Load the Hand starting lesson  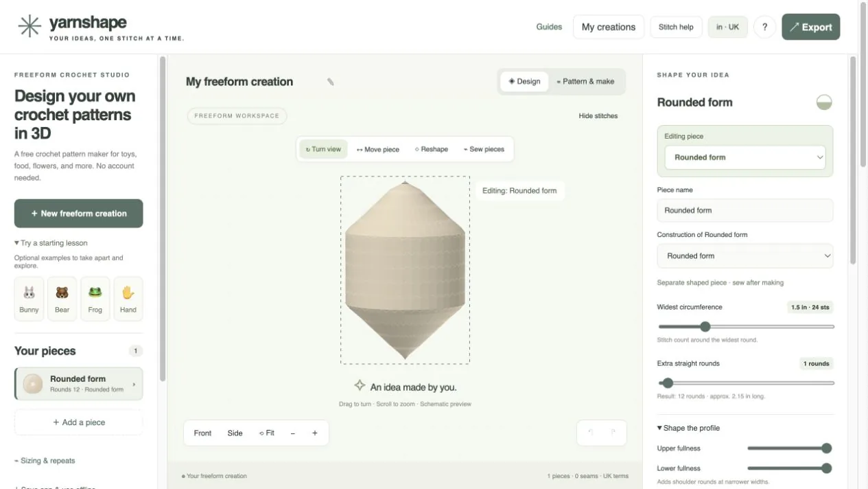128,299
